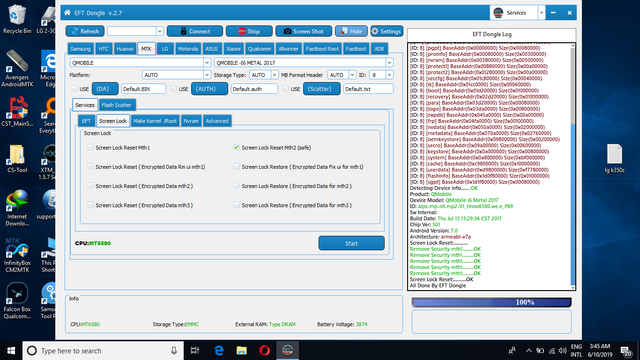Click the Start button
640x360 pixels.
351,243
